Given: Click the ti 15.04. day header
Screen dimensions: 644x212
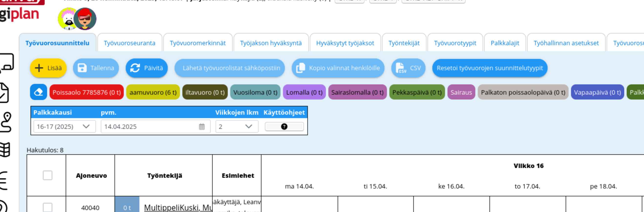Looking at the screenshot, I should coord(375,187).
